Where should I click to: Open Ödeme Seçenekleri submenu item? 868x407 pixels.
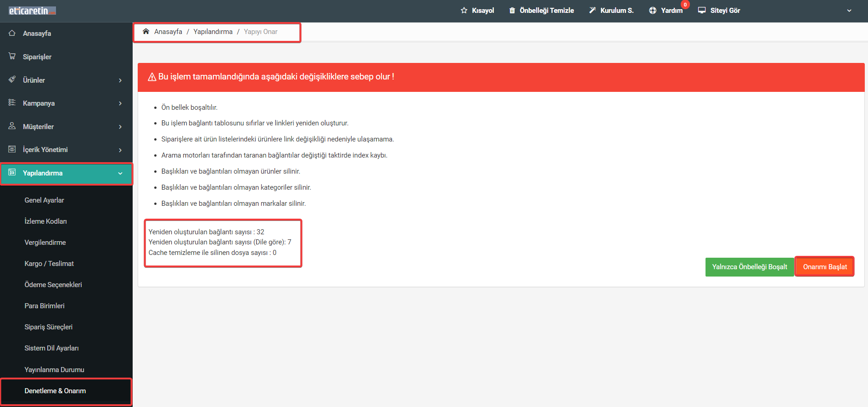coord(53,285)
